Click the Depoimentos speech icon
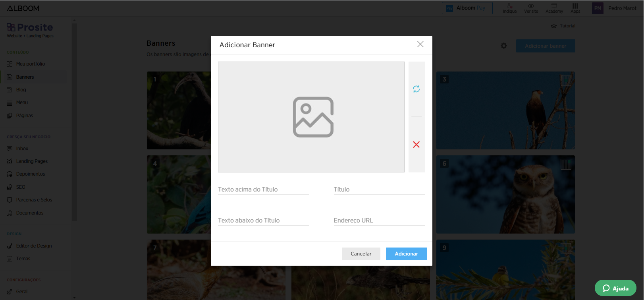644x300 pixels. (10, 174)
